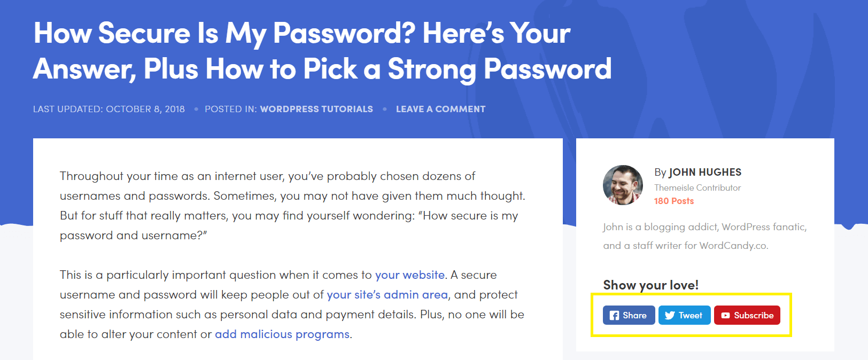Jump to Leave a Comment link
Viewport: 868px width, 360px height.
(440, 109)
